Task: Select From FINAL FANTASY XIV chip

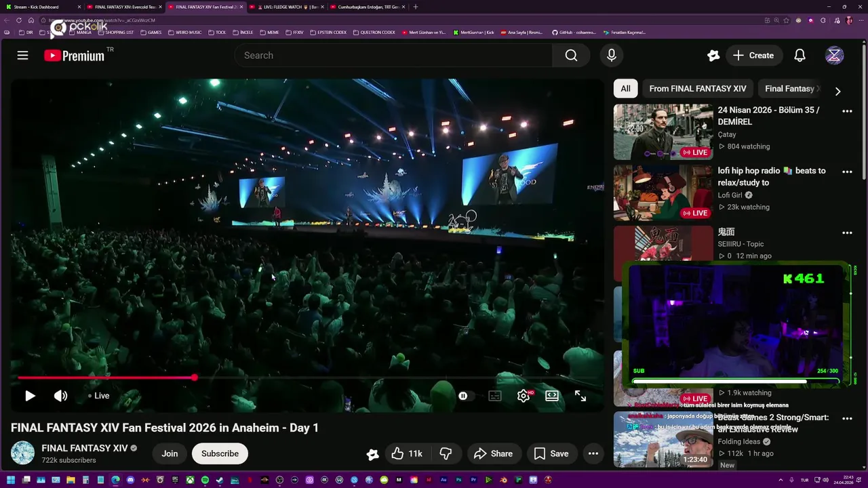Action: (698, 88)
